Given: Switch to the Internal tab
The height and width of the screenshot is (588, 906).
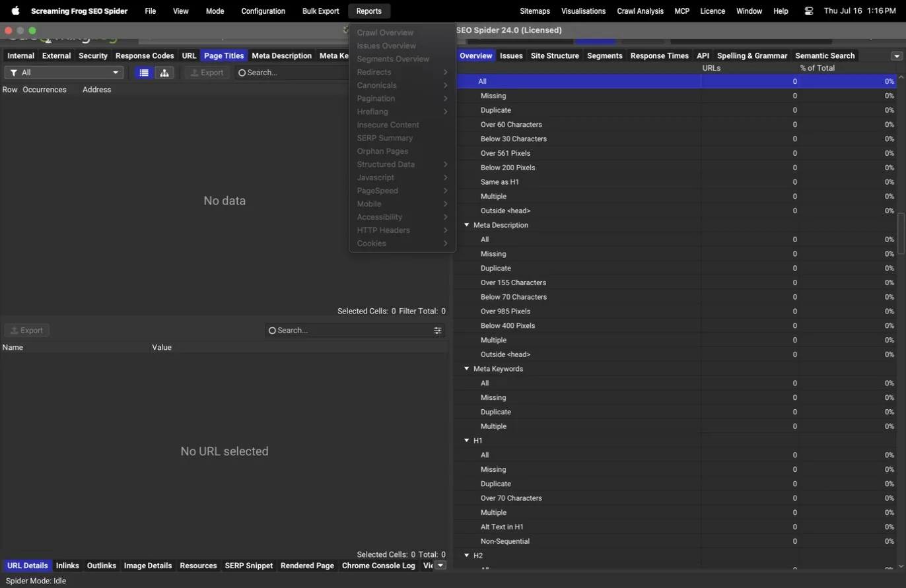Looking at the screenshot, I should (20, 56).
